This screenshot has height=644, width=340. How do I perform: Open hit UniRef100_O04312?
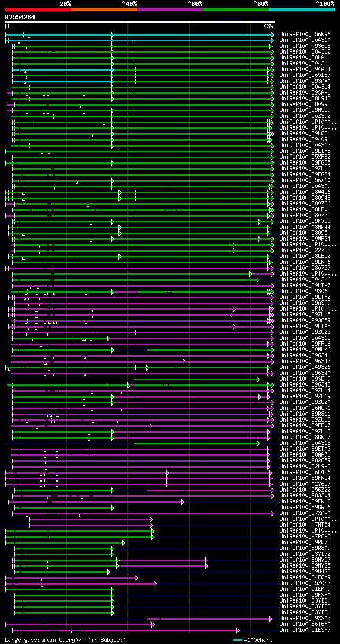click(305, 51)
